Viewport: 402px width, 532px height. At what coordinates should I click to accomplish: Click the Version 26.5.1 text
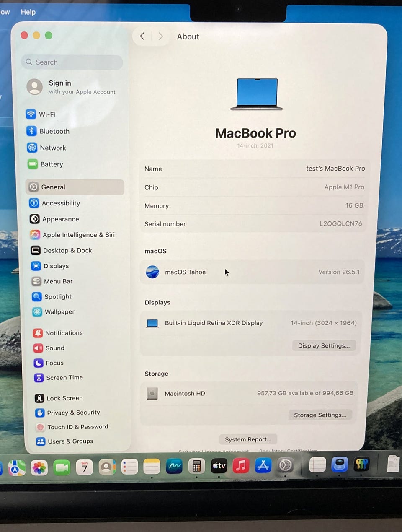pyautogui.click(x=339, y=272)
